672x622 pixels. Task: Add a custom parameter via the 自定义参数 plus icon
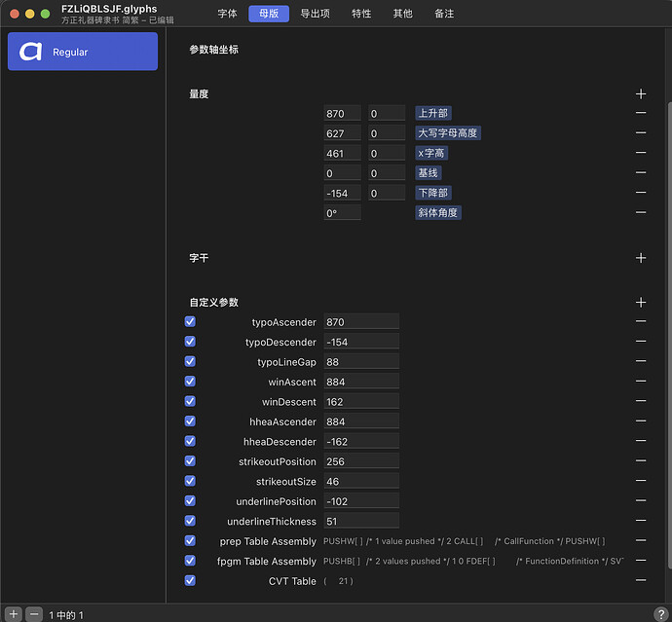(x=641, y=303)
